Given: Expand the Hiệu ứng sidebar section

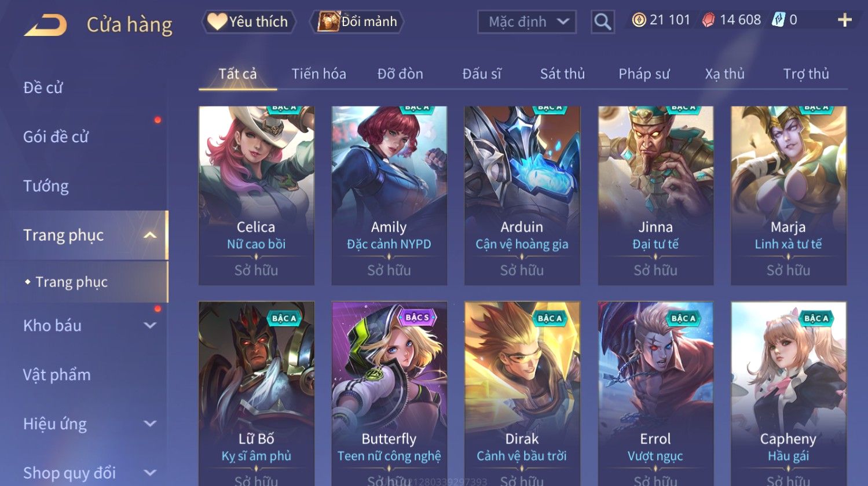Looking at the screenshot, I should (150, 424).
